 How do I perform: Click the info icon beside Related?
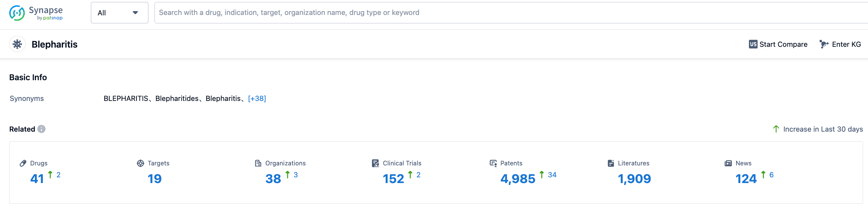point(41,129)
